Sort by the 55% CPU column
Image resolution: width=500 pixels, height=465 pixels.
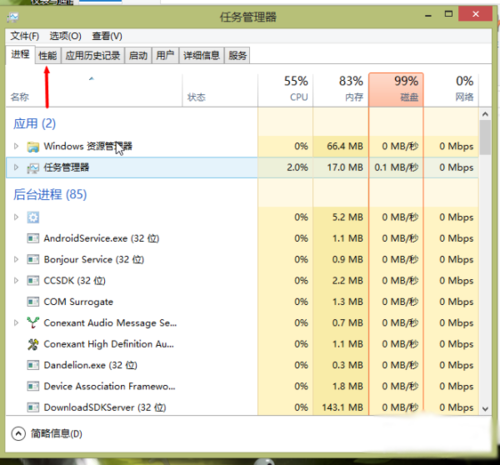(x=285, y=90)
